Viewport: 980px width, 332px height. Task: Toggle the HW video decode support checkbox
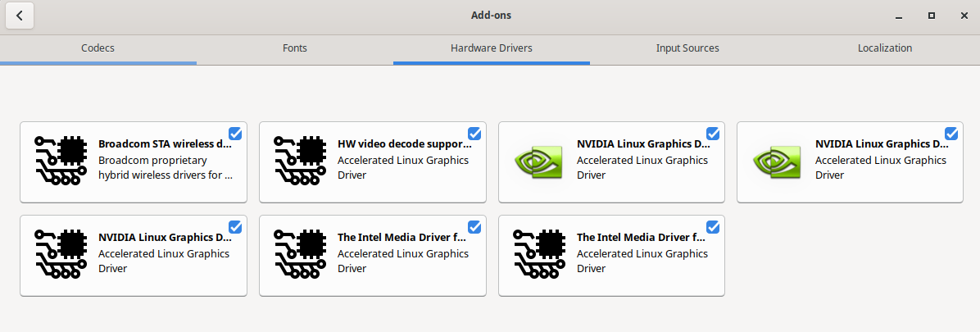[x=474, y=133]
